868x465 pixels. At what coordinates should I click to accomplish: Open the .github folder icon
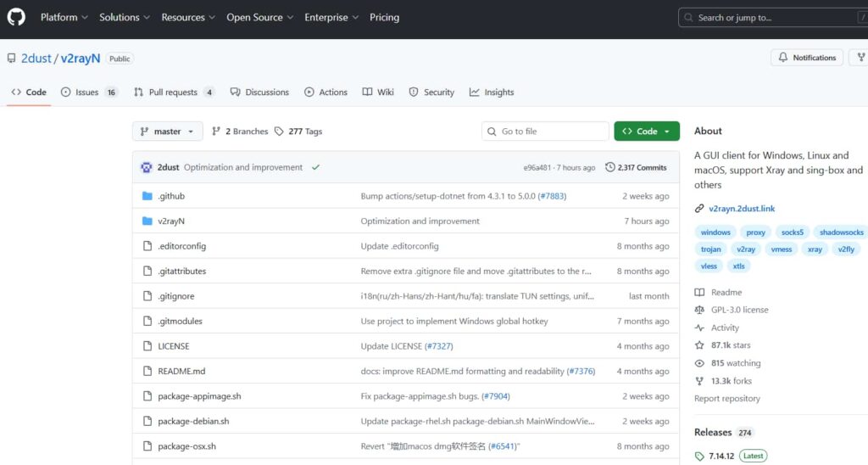[147, 196]
